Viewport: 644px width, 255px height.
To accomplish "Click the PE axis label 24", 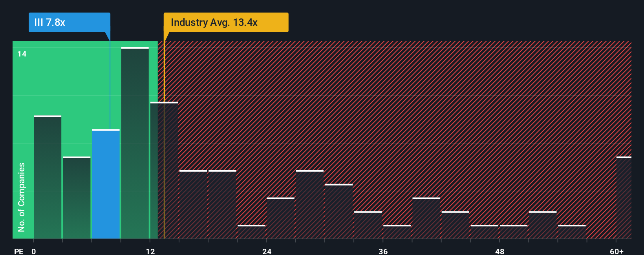I will pos(267,251).
